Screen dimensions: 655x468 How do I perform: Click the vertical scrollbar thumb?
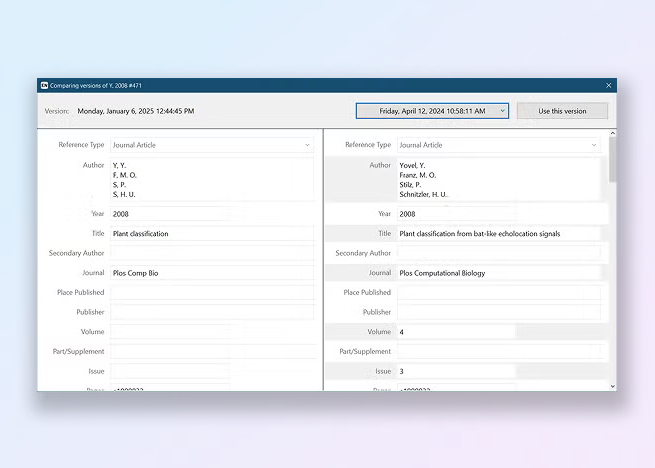(612, 160)
